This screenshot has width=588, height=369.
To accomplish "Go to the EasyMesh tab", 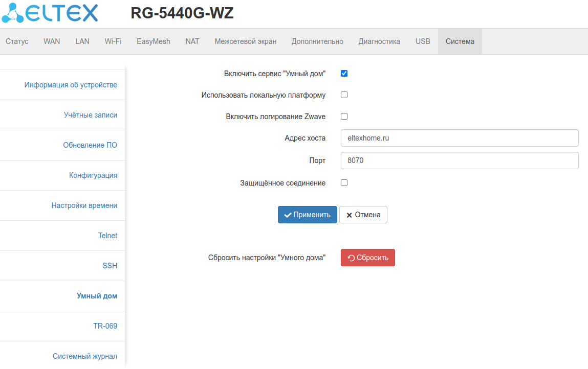I will (x=153, y=41).
